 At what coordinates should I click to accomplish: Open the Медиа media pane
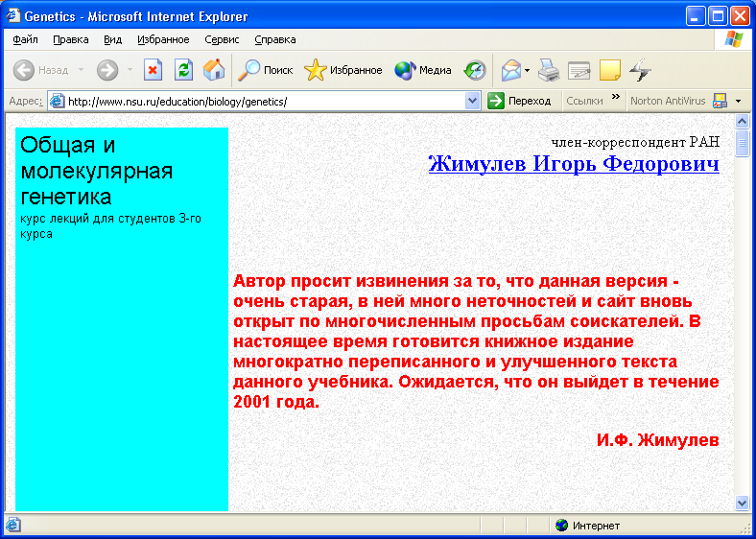[x=422, y=70]
